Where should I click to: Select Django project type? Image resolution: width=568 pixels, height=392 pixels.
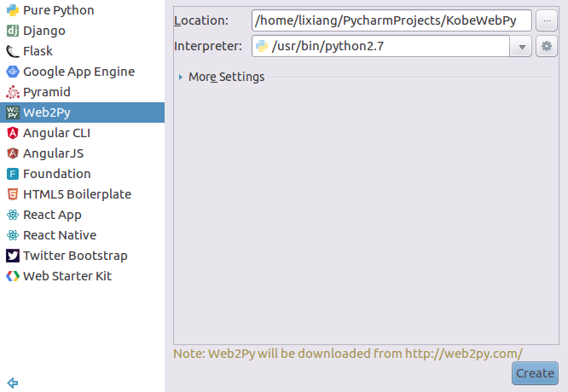click(x=82, y=31)
